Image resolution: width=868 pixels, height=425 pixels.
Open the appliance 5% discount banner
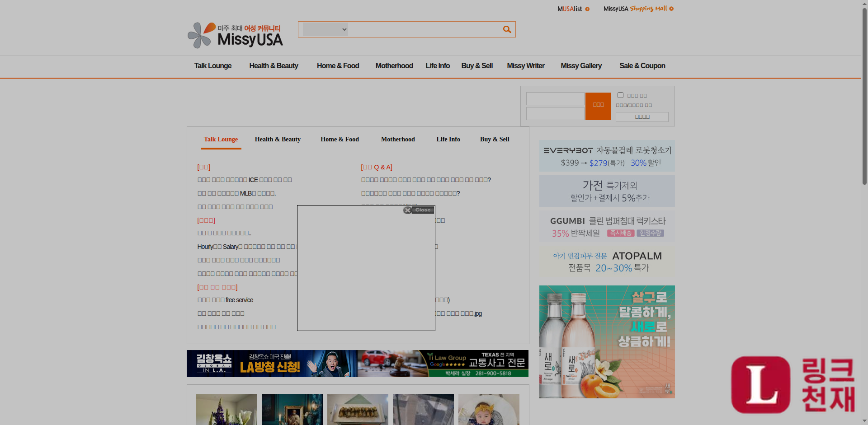607,191
